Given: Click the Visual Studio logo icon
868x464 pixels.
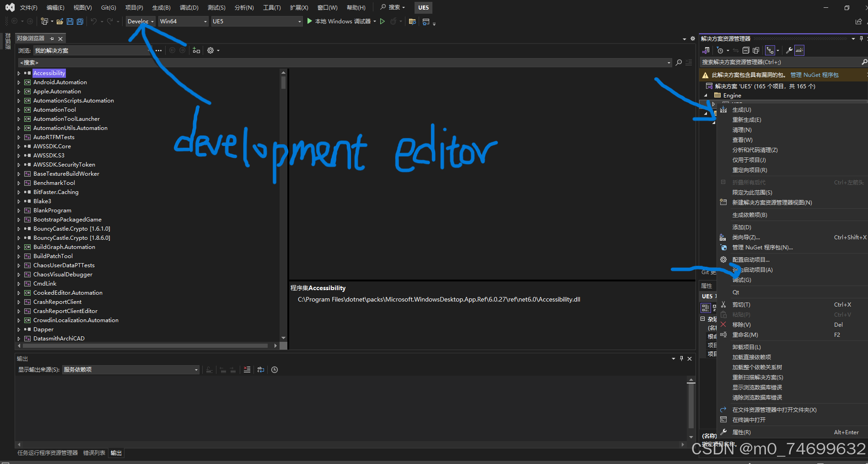Looking at the screenshot, I should coord(10,7).
